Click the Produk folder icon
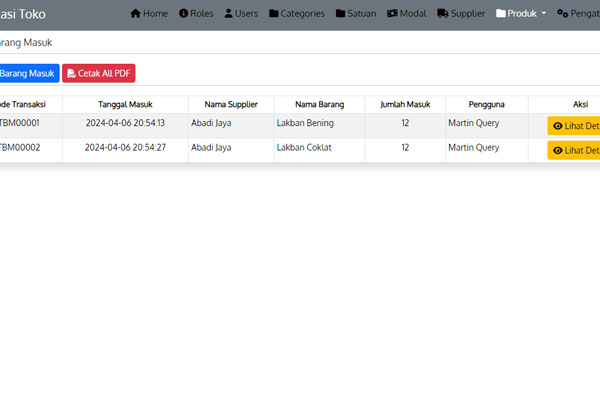Image resolution: width=600 pixels, height=400 pixels. click(x=501, y=13)
